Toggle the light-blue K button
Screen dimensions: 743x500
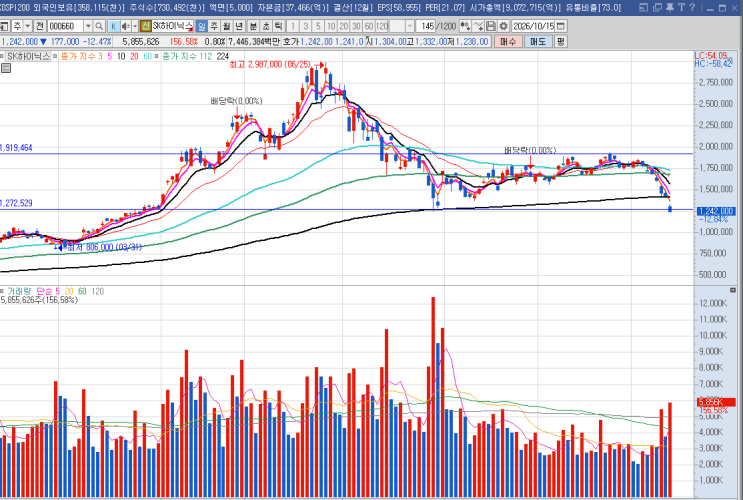114,26
